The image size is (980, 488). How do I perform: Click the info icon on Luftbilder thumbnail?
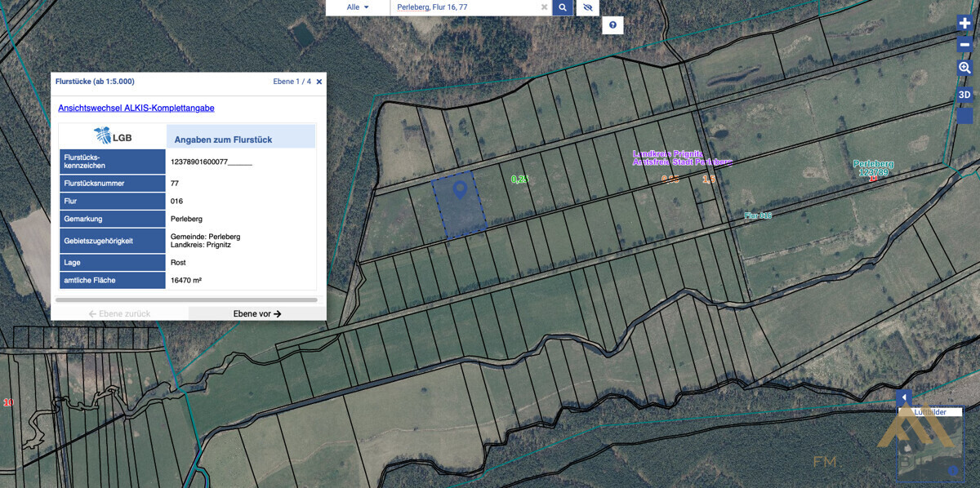tap(952, 471)
